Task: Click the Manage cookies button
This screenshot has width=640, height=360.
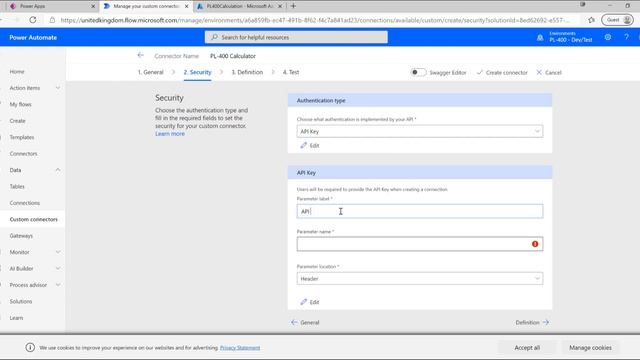Action: [x=590, y=348]
